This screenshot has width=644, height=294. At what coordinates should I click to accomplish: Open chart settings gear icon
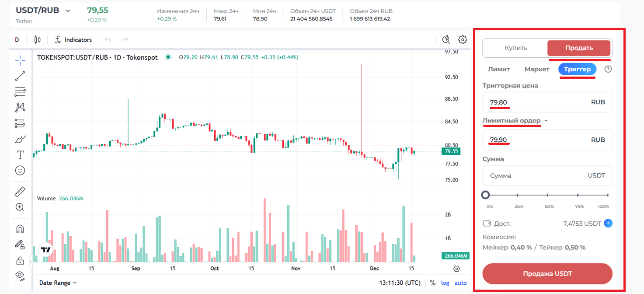click(x=463, y=40)
